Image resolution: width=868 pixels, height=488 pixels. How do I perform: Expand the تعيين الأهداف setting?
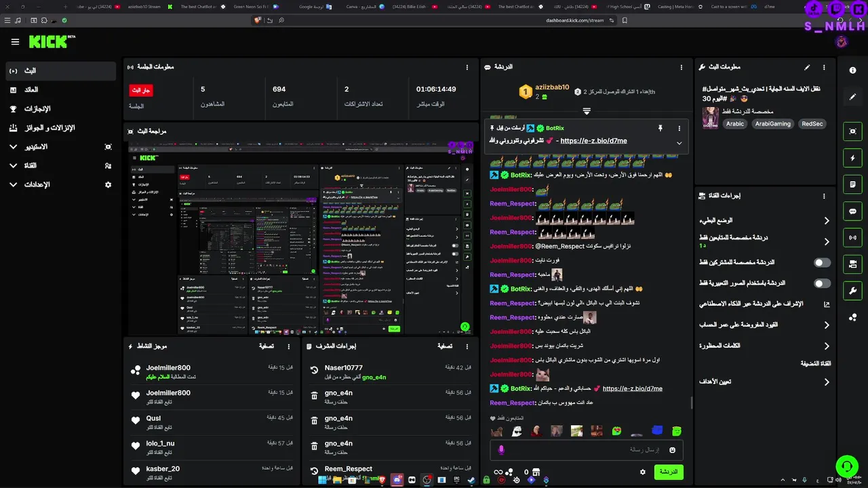(x=827, y=382)
